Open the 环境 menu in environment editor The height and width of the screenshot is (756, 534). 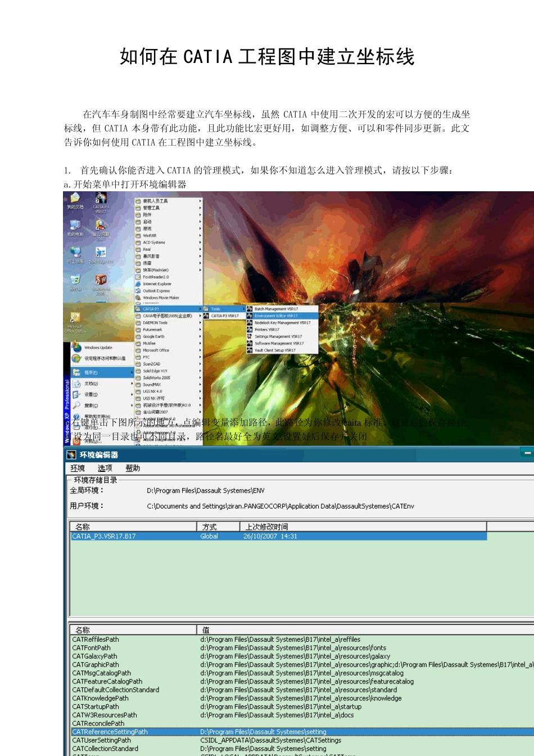[x=78, y=468]
